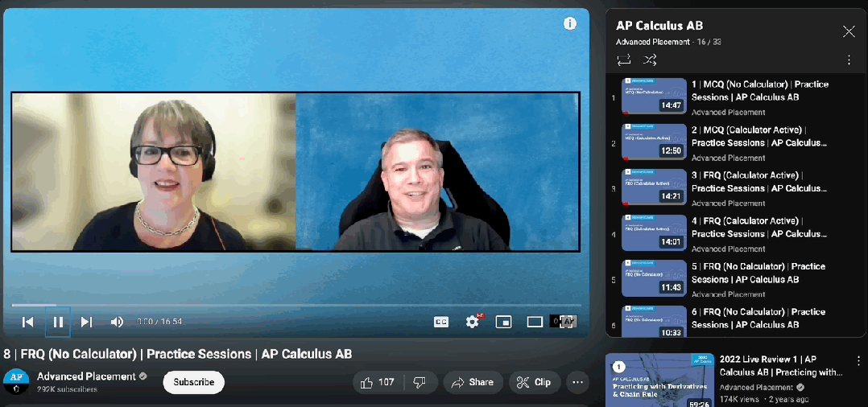Toggle theater mode view
This screenshot has height=407, width=868.
click(534, 322)
